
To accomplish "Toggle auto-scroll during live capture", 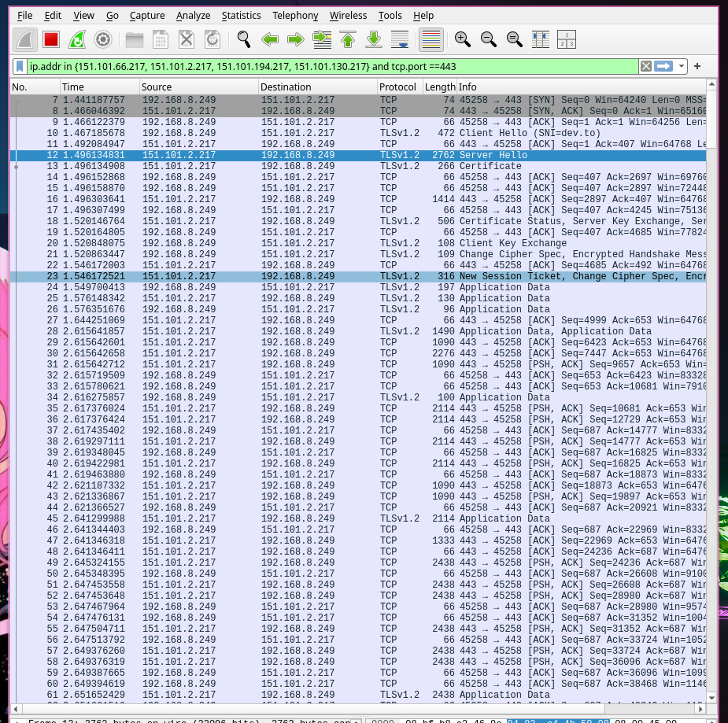I will click(x=400, y=39).
